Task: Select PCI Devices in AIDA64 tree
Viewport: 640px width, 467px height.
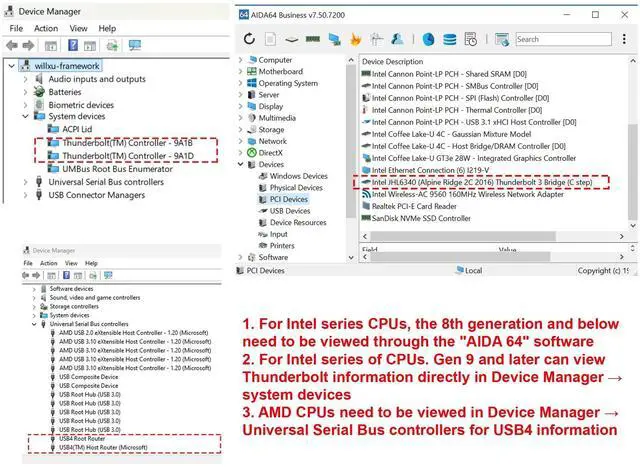Action: (289, 199)
